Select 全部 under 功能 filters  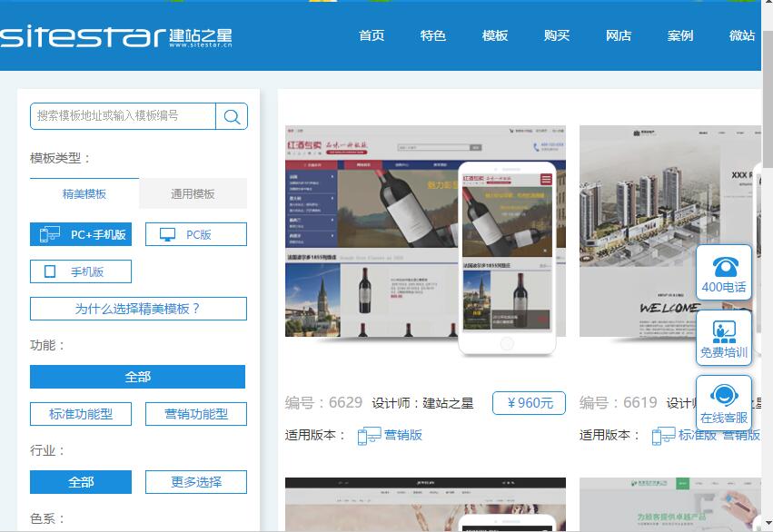(x=136, y=376)
